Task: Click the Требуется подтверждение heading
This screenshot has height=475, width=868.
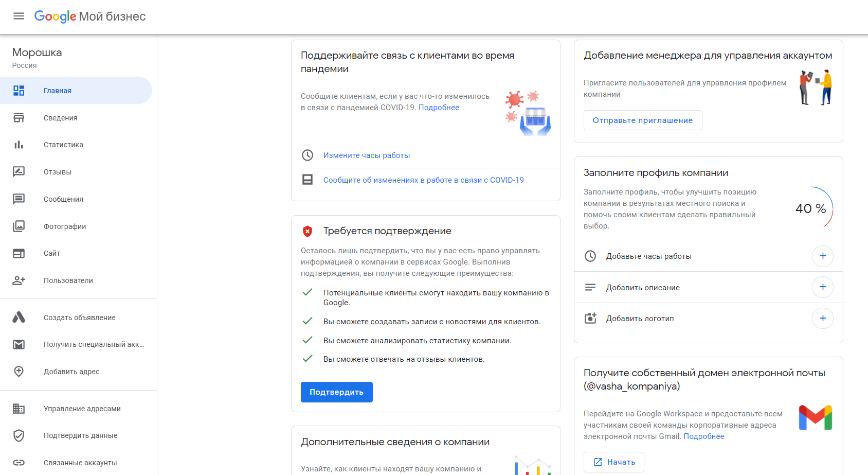Action: 387,231
